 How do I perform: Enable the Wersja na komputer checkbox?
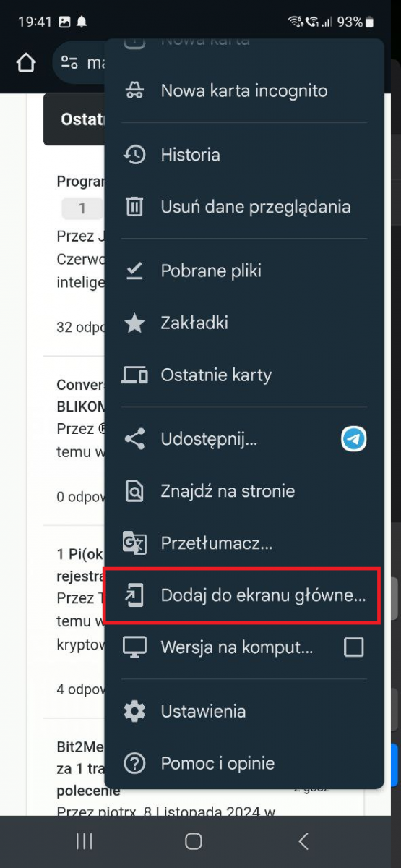point(354,647)
